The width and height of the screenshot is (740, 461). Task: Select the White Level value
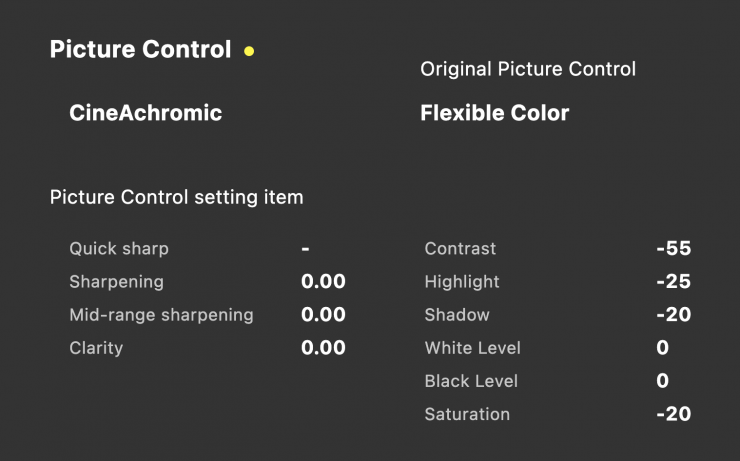point(662,348)
